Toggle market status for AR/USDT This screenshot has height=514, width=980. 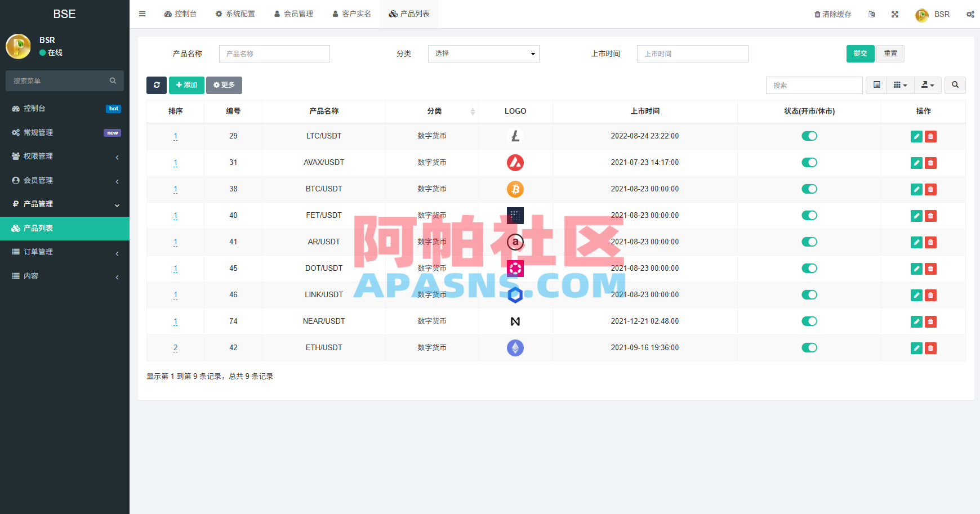(x=809, y=242)
